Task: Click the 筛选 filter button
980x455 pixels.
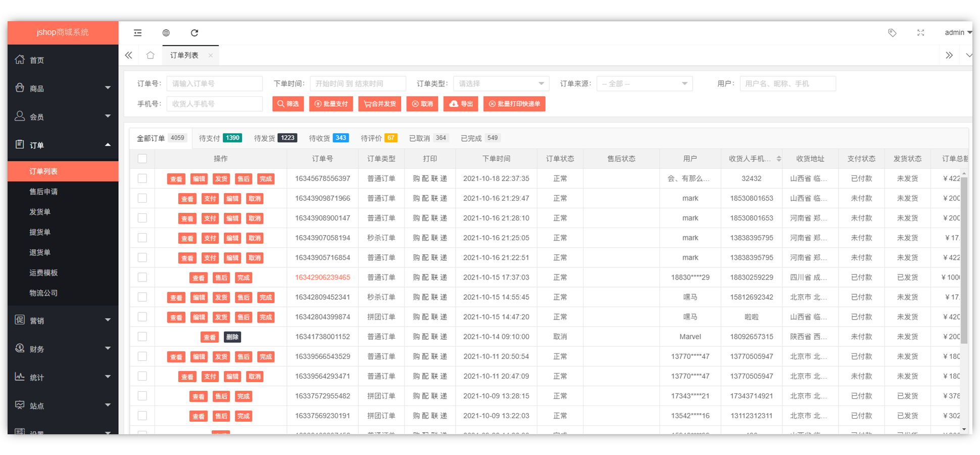Action: (288, 104)
